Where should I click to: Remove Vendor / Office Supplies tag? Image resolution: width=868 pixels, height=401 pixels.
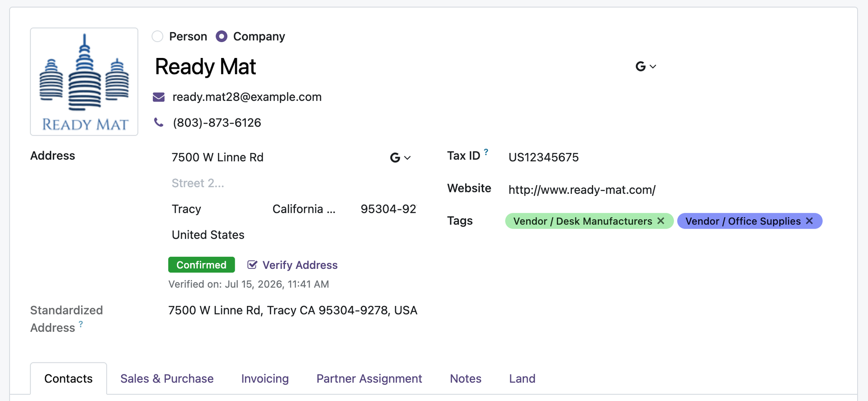coord(810,221)
